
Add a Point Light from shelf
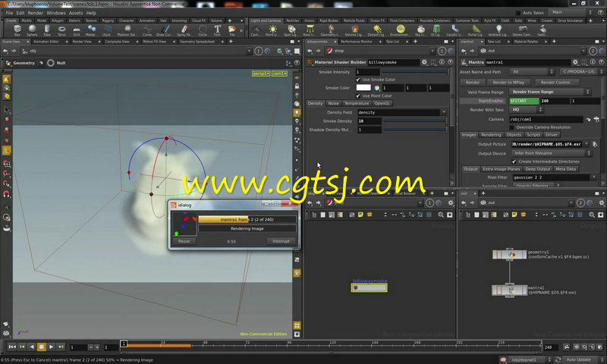coord(272,30)
